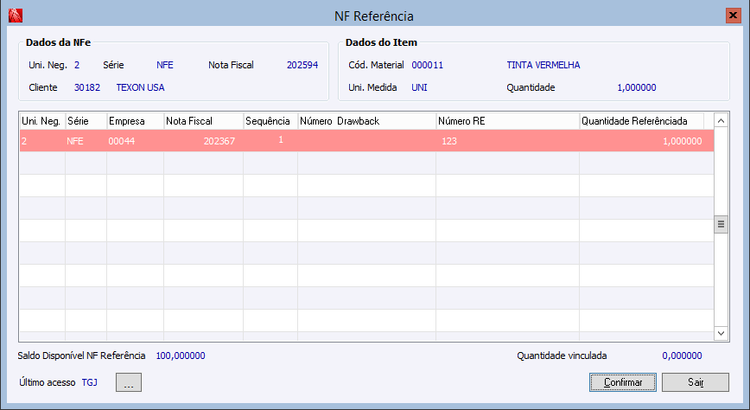The width and height of the screenshot is (750, 410).
Task: Click the Saldo Disponível value 100,000000
Action: tap(180, 355)
